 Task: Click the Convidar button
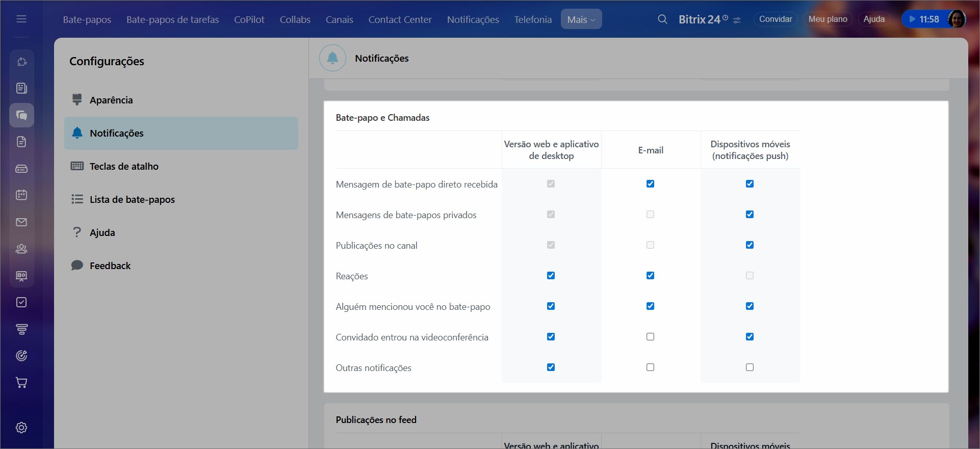(x=775, y=19)
